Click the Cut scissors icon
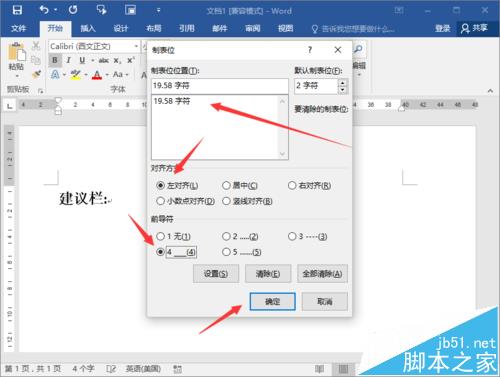 click(x=36, y=47)
